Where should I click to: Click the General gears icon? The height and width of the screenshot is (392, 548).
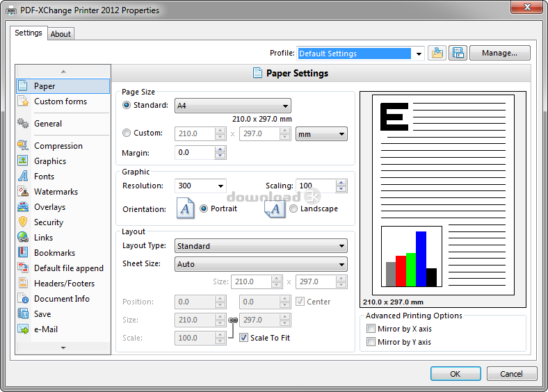point(23,123)
